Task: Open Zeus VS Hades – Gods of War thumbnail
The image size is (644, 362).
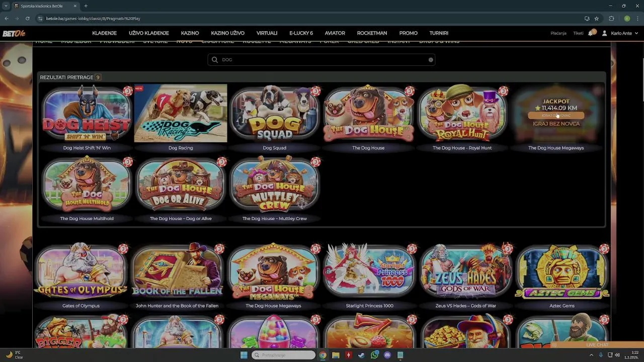Action: (465, 271)
